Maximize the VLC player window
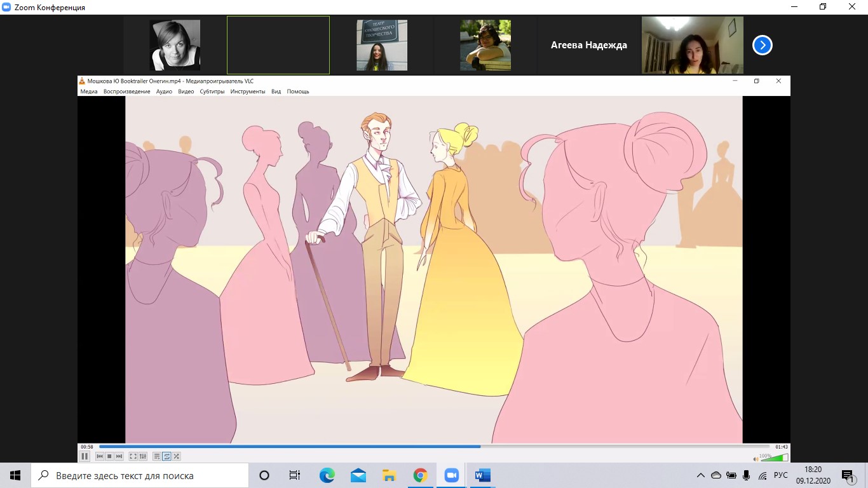Image resolution: width=868 pixels, height=488 pixels. (757, 81)
